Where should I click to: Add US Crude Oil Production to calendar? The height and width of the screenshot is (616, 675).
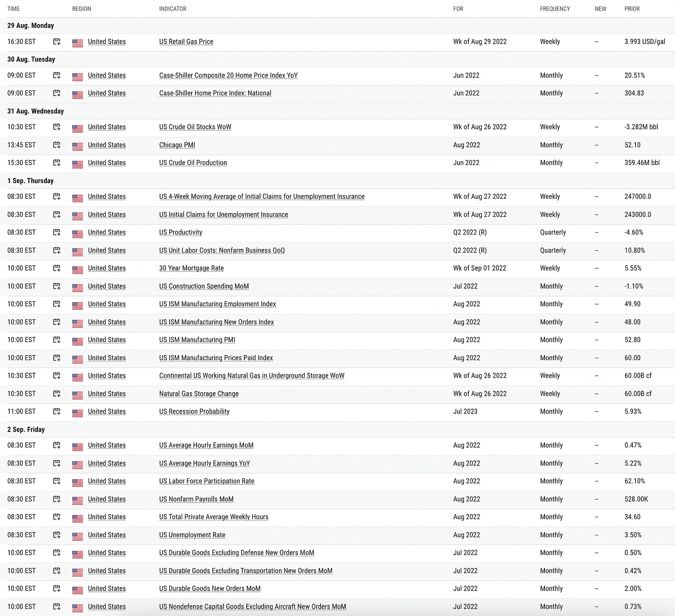[57, 163]
